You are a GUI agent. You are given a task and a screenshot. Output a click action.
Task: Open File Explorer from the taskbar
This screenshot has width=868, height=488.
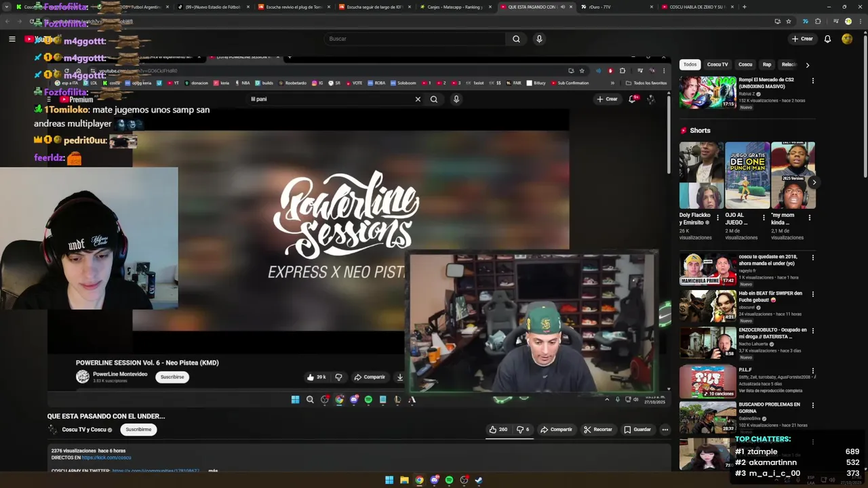(404, 480)
